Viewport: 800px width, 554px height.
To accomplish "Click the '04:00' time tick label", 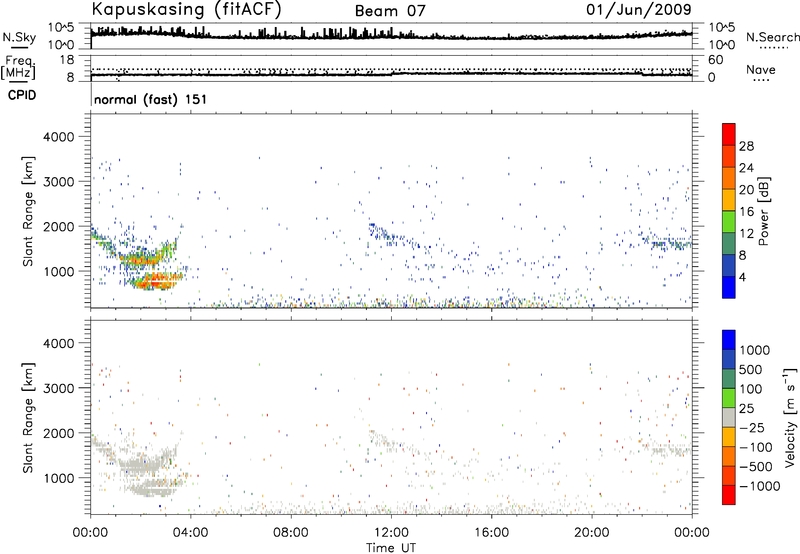I will click(x=191, y=533).
